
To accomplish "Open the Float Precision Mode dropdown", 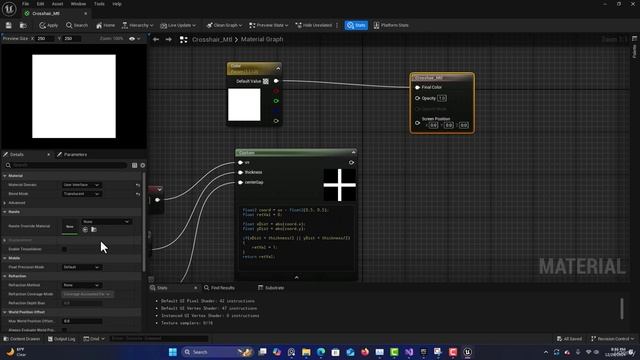I will pos(81,267).
